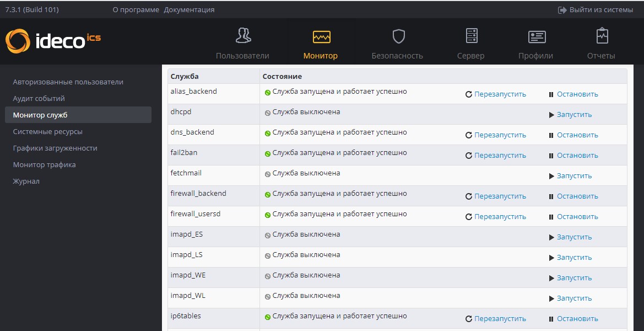This screenshot has height=331, width=644.
Task: Open the Event audit sidebar item
Action: pos(39,98)
